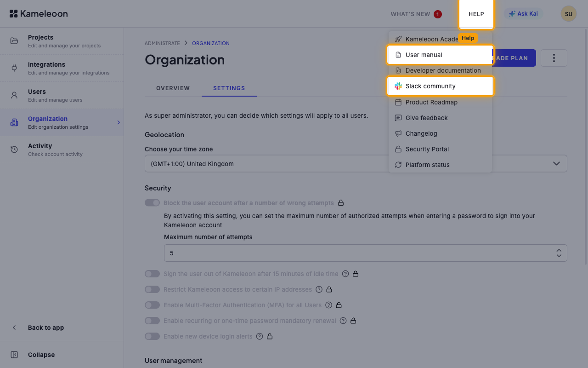The width and height of the screenshot is (588, 368).
Task: Click the User manual document icon
Action: (x=398, y=55)
